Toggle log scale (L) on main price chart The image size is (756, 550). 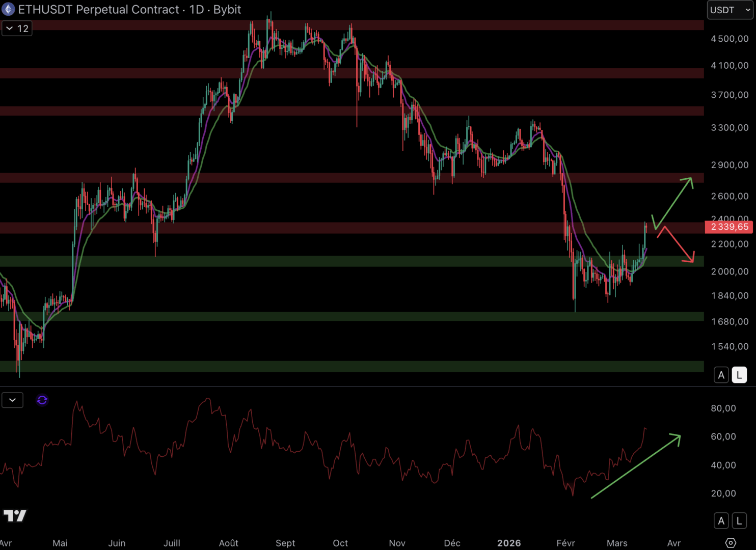tap(739, 375)
